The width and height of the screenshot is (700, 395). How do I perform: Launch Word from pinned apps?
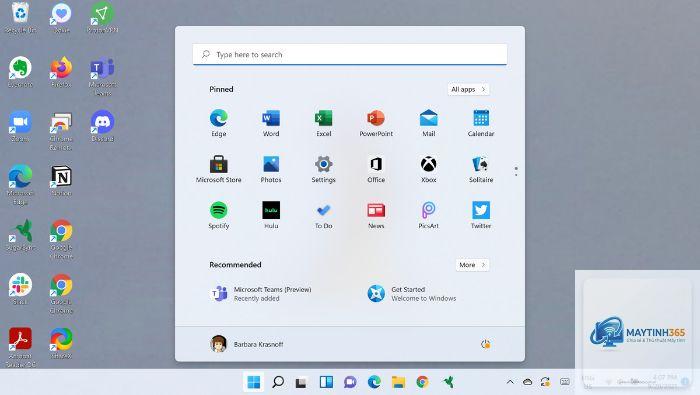(271, 123)
